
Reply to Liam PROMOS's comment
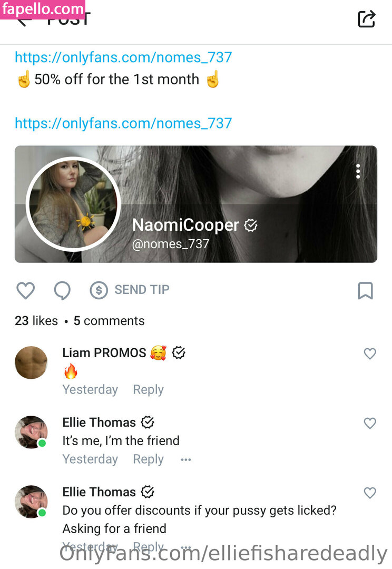click(x=148, y=389)
